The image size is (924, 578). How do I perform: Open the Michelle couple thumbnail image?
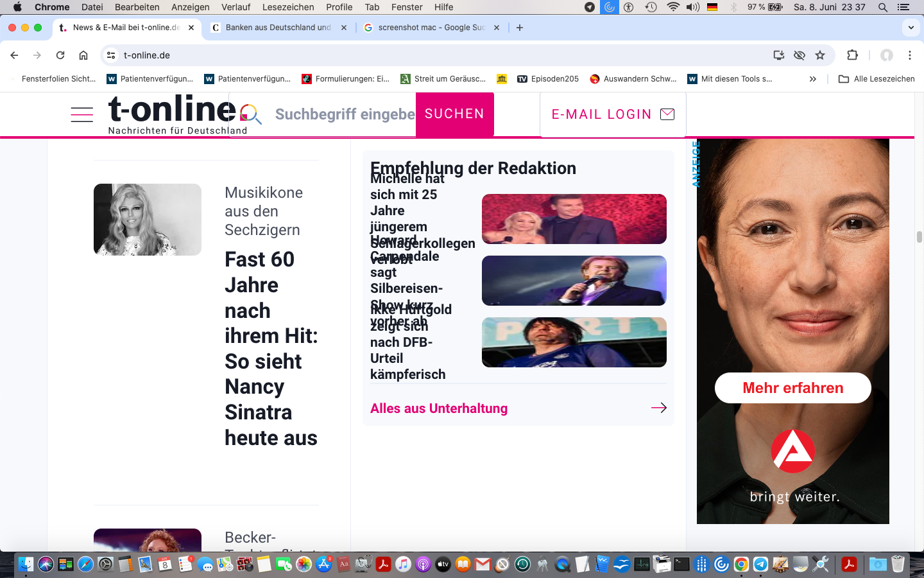click(x=574, y=219)
